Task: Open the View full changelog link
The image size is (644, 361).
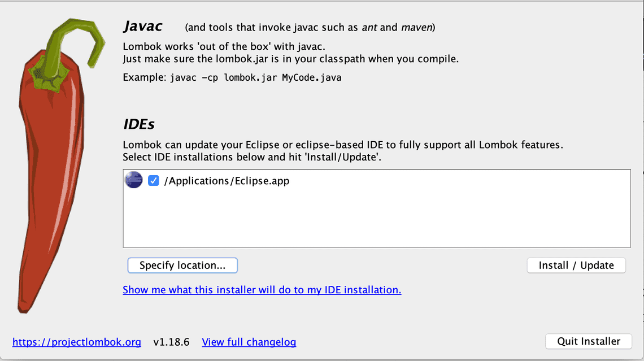Action: coord(249,342)
